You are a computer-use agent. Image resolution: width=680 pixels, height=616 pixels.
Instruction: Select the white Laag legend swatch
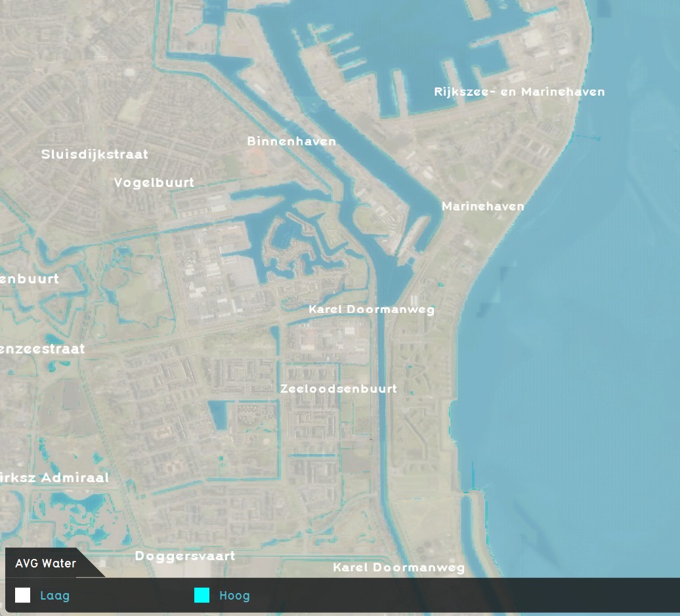[23, 596]
